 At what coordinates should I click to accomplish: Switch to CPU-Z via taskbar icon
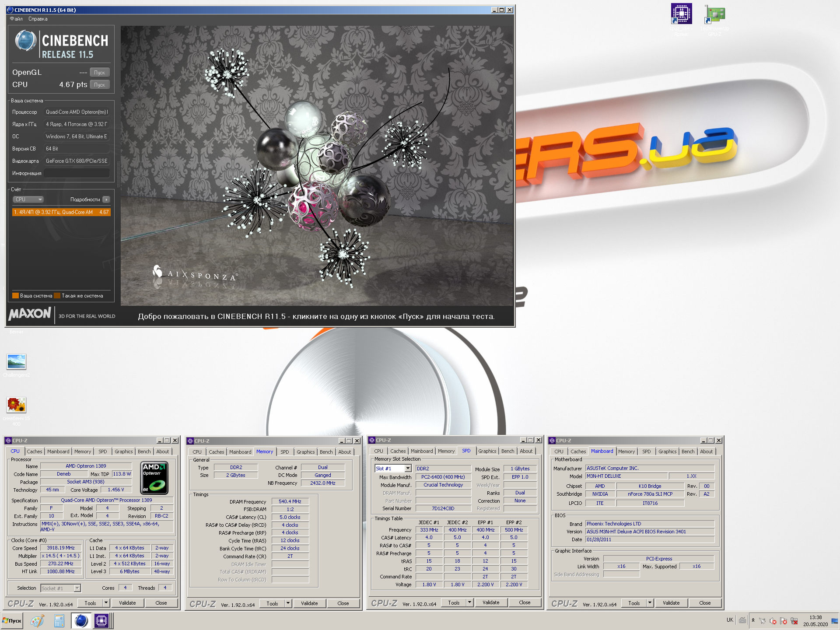(101, 621)
